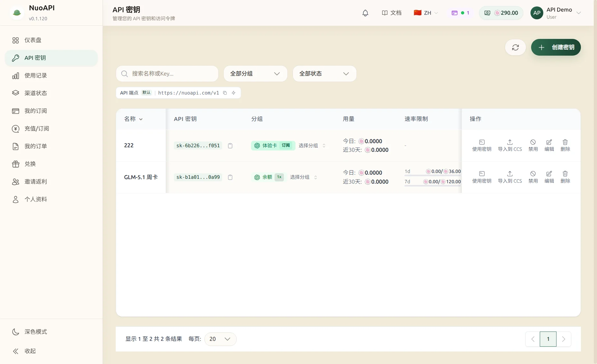Focus the 搜索名称或Key search field

167,74
